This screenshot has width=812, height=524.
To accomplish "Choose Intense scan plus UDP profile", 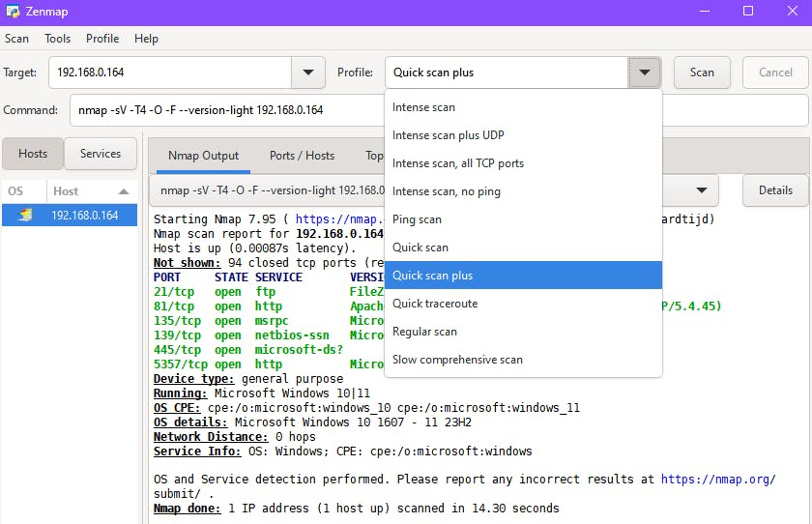I will (524, 135).
